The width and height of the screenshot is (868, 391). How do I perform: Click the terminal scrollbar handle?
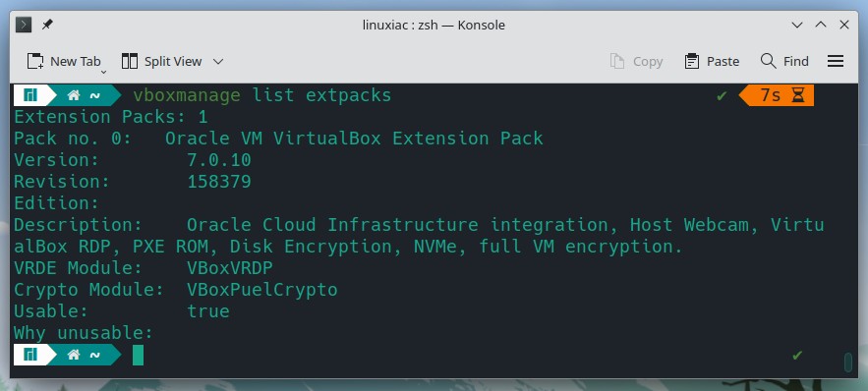click(847, 363)
